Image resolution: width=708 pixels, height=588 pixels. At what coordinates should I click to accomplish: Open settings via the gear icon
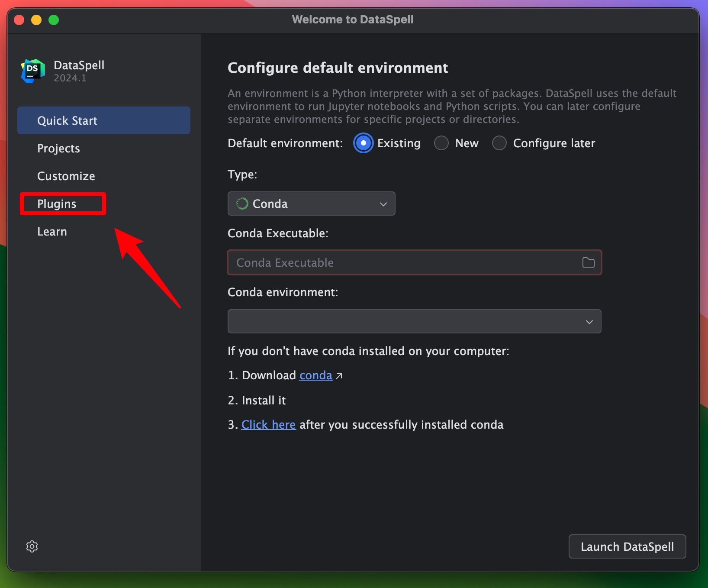(x=32, y=546)
